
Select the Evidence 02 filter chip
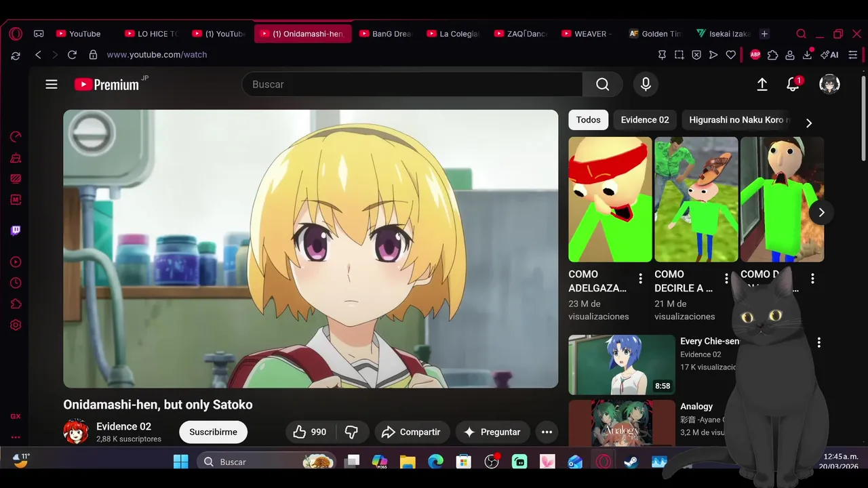click(x=645, y=120)
